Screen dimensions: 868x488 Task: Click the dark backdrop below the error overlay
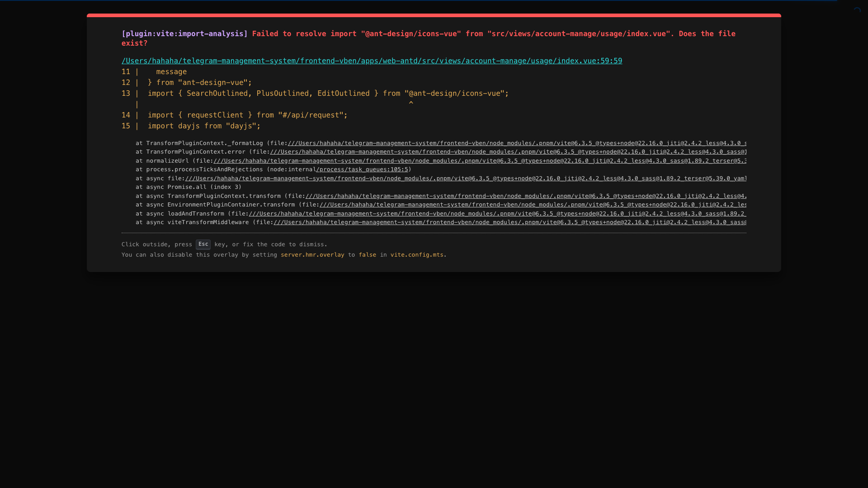coord(434,380)
